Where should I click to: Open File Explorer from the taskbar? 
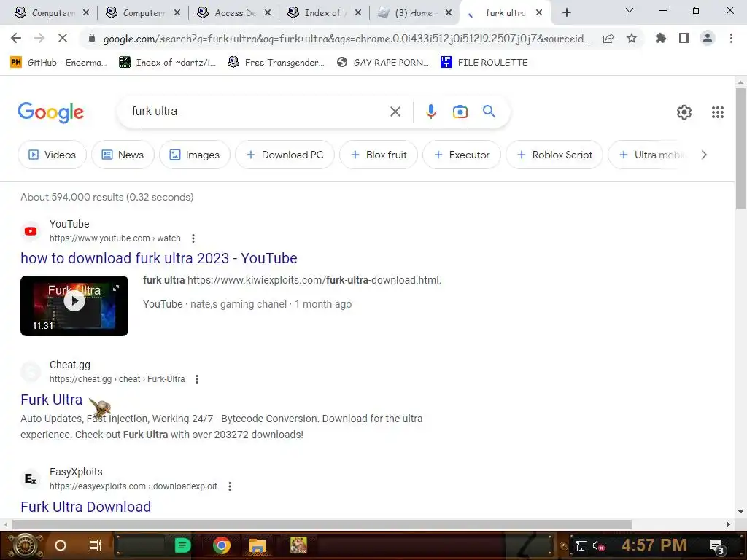click(258, 545)
